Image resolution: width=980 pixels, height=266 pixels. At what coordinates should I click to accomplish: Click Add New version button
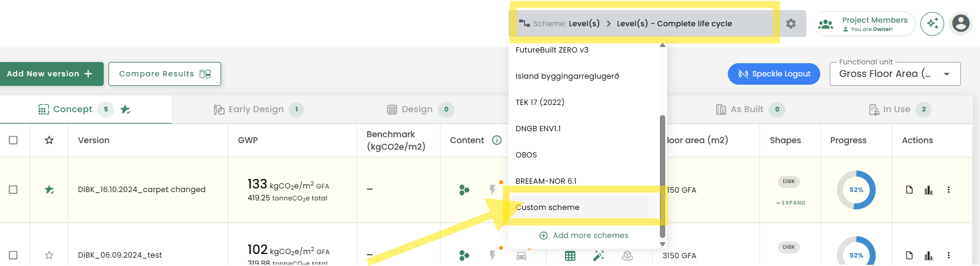(x=50, y=74)
